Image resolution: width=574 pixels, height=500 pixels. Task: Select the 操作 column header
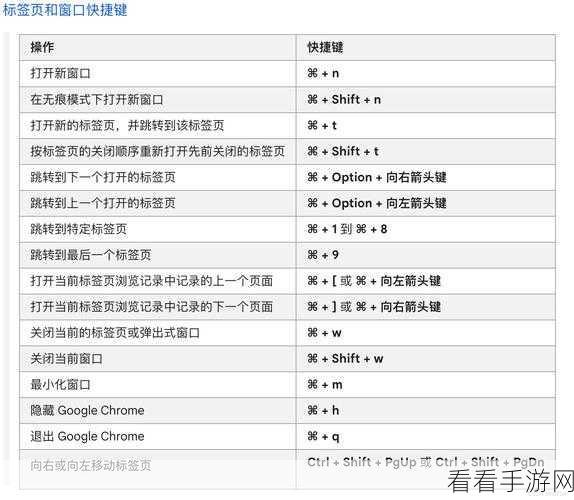(x=158, y=48)
